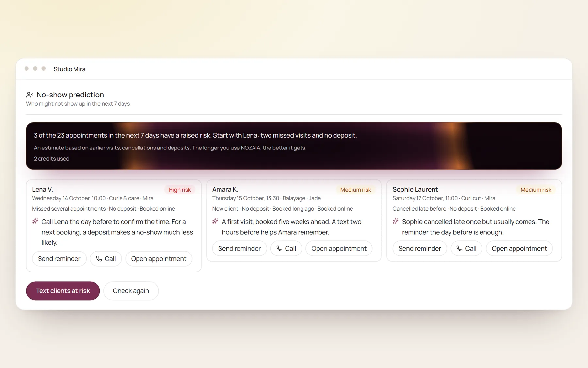Click the client name Sophie Laurent
The width and height of the screenshot is (588, 368).
[x=415, y=189]
